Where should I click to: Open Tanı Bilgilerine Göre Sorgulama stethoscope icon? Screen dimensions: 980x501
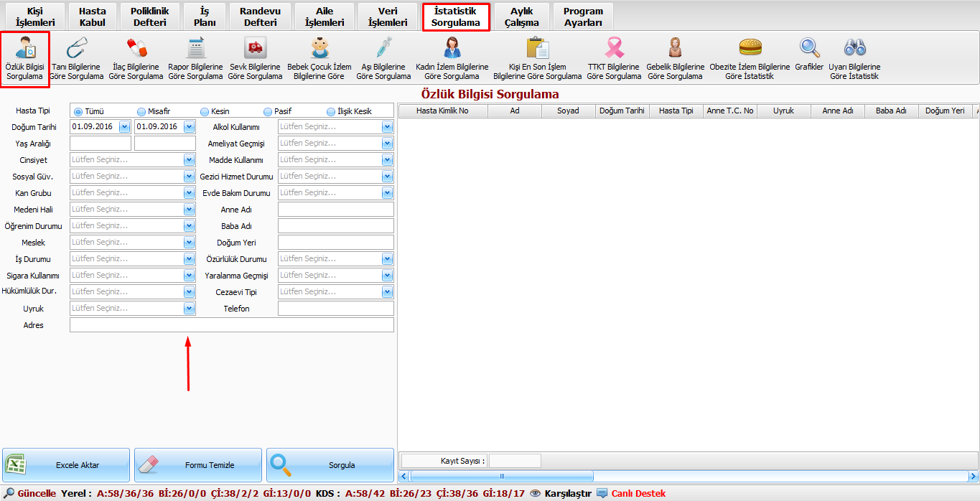point(76,49)
